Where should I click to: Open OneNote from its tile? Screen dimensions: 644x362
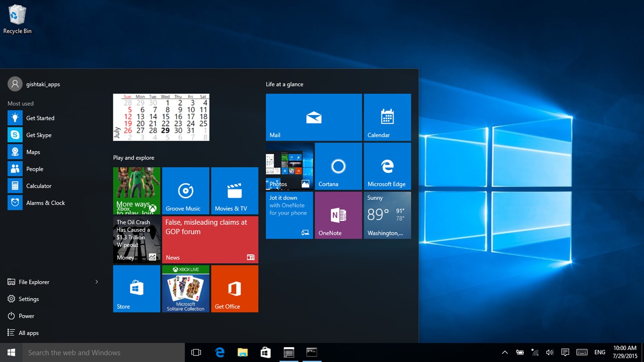point(338,215)
